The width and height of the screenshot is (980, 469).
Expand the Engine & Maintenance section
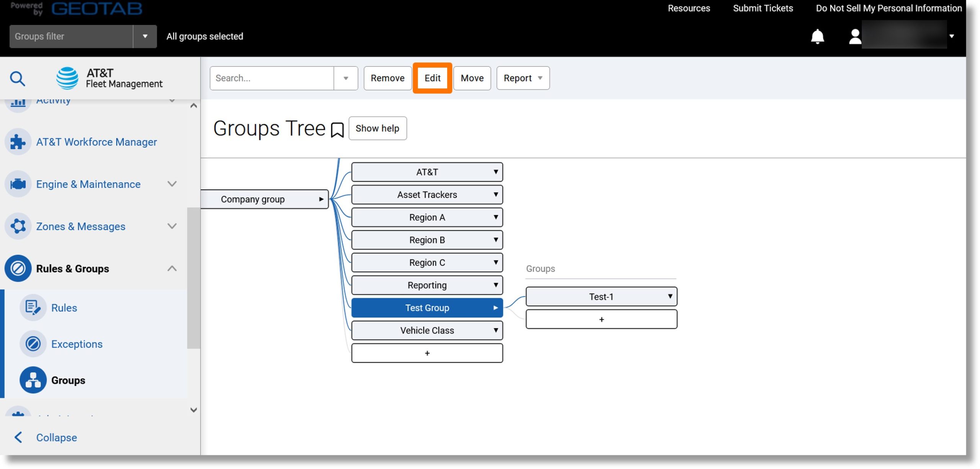[x=172, y=184]
